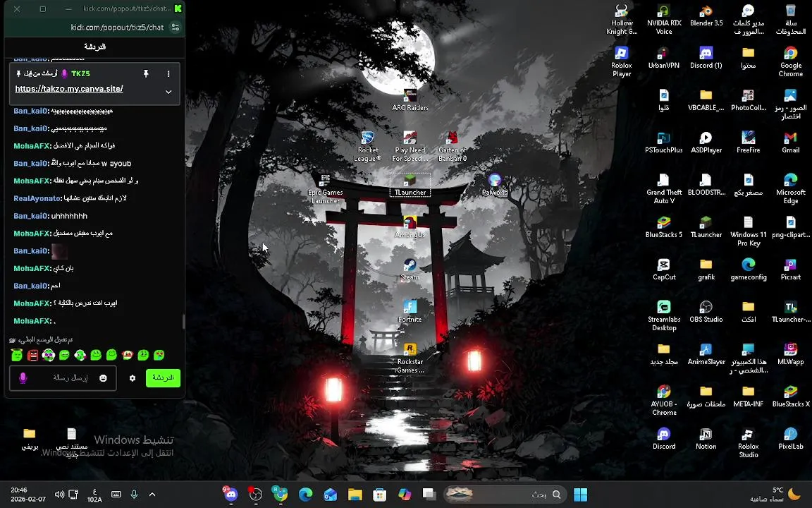Expand the pinned message chevron in chat
Image resolution: width=812 pixels, height=508 pixels.
[168, 92]
